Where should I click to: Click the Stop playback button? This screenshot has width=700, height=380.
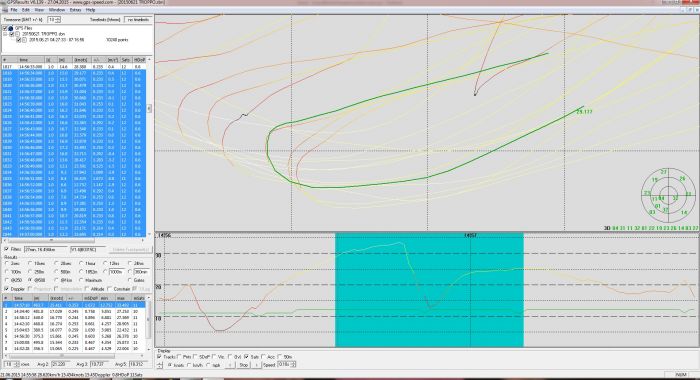(x=243, y=365)
